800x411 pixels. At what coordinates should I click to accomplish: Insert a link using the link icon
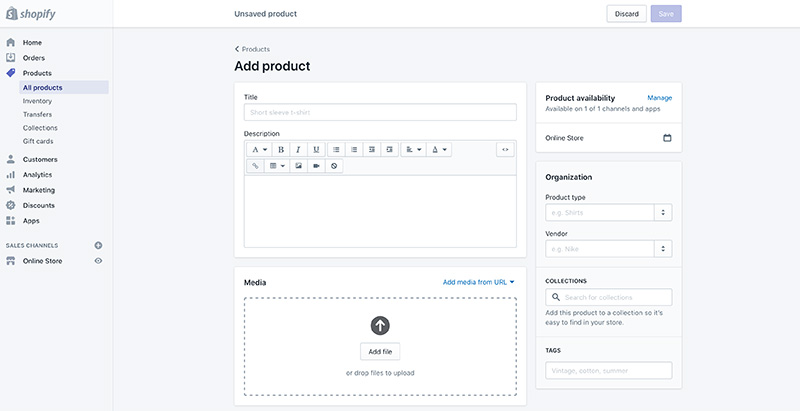pos(255,165)
